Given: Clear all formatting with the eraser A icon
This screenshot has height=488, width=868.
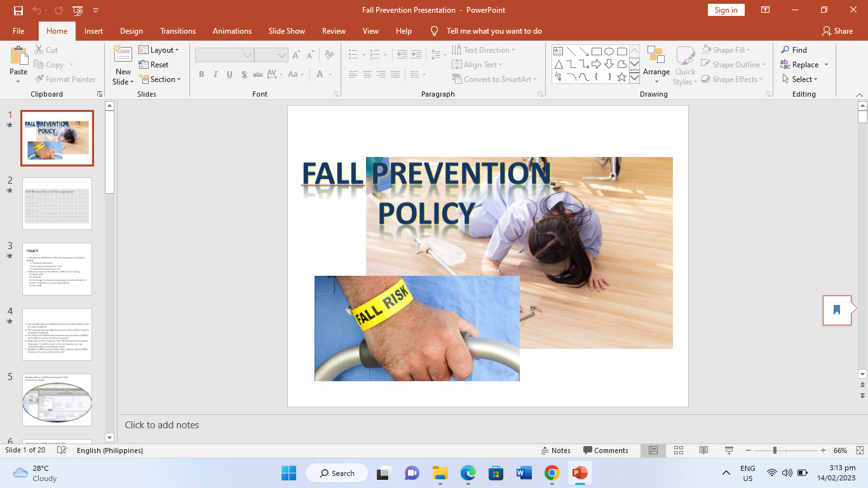Looking at the screenshot, I should point(329,55).
